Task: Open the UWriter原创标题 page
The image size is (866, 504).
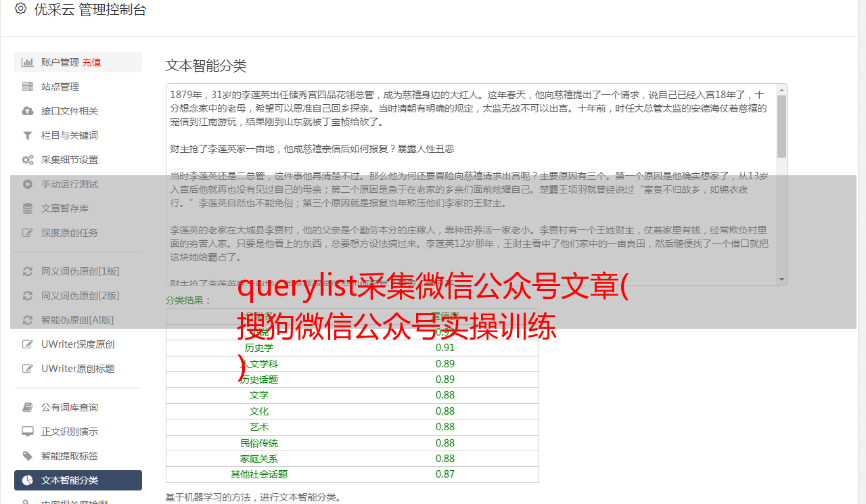Action: coord(78,369)
